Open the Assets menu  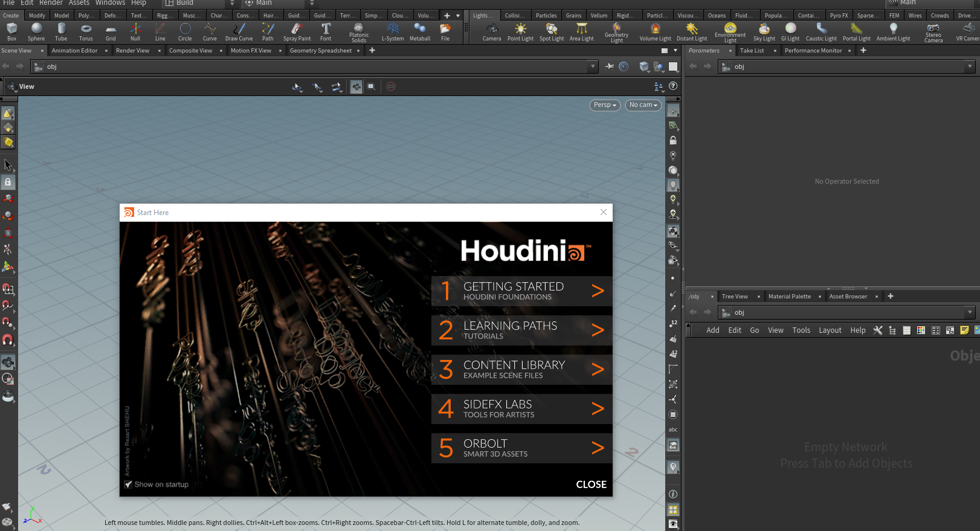(79, 3)
